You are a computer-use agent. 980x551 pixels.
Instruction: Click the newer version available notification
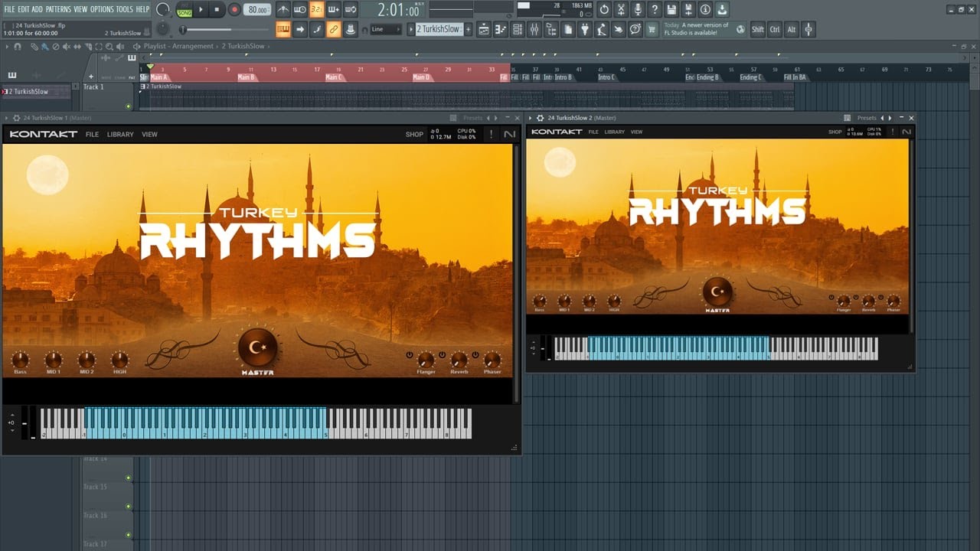(704, 29)
